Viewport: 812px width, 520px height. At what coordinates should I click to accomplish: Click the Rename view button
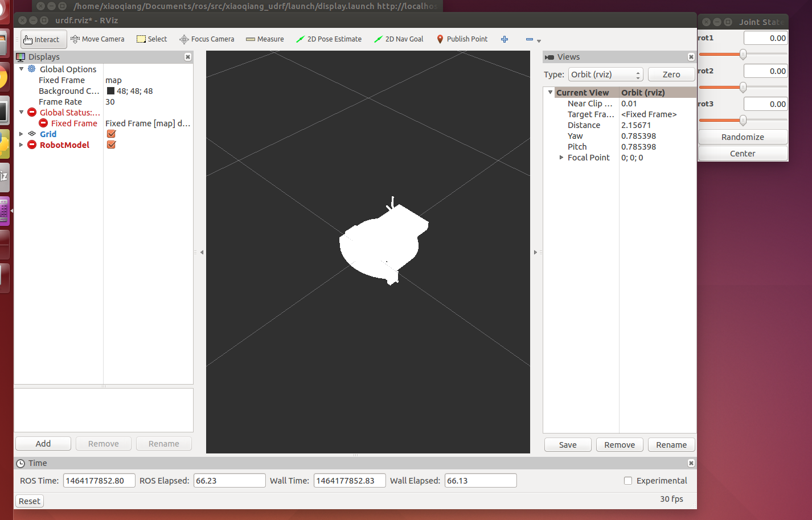[671, 445]
